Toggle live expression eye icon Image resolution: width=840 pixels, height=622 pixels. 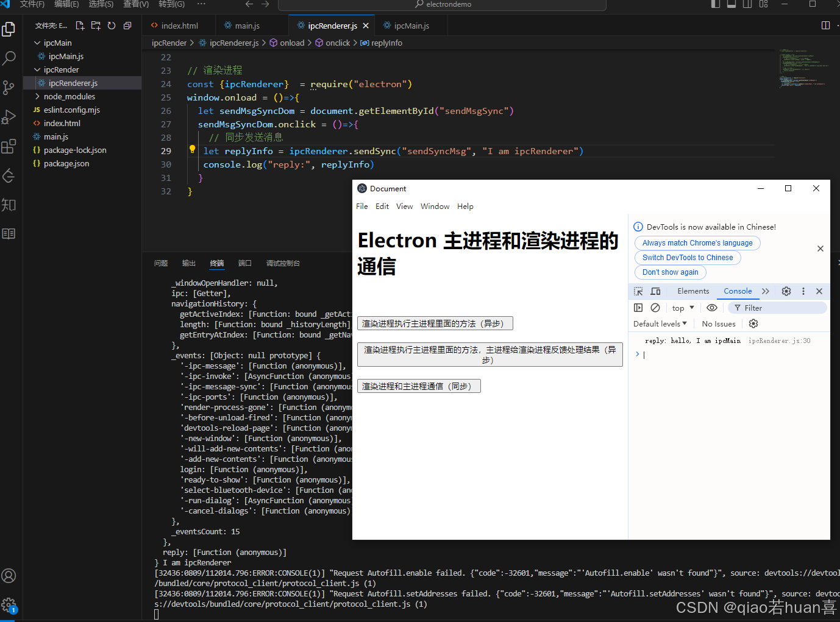point(711,308)
